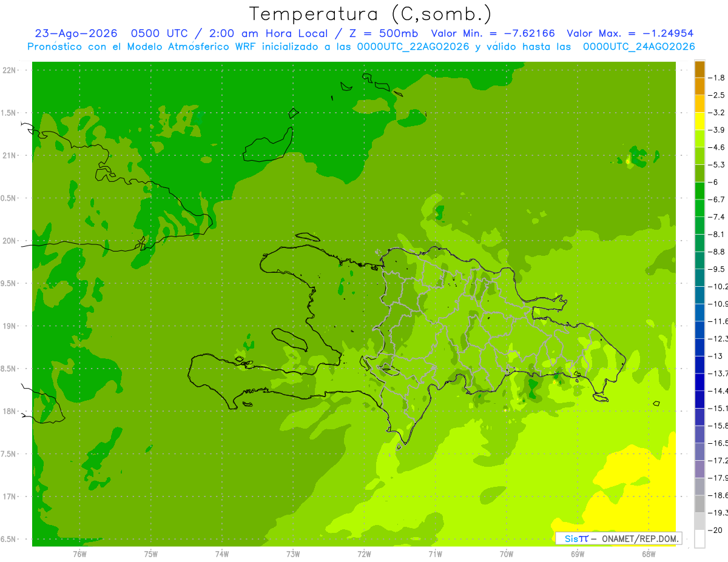Click the '23-Ago-2026' forecast date text
This screenshot has height=562, width=728.
pos(76,33)
